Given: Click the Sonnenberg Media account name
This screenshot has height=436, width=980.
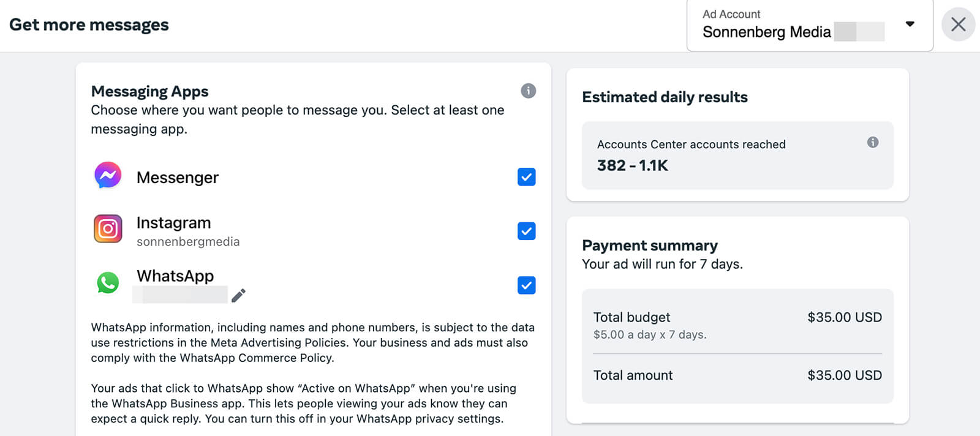Looking at the screenshot, I should click(767, 32).
